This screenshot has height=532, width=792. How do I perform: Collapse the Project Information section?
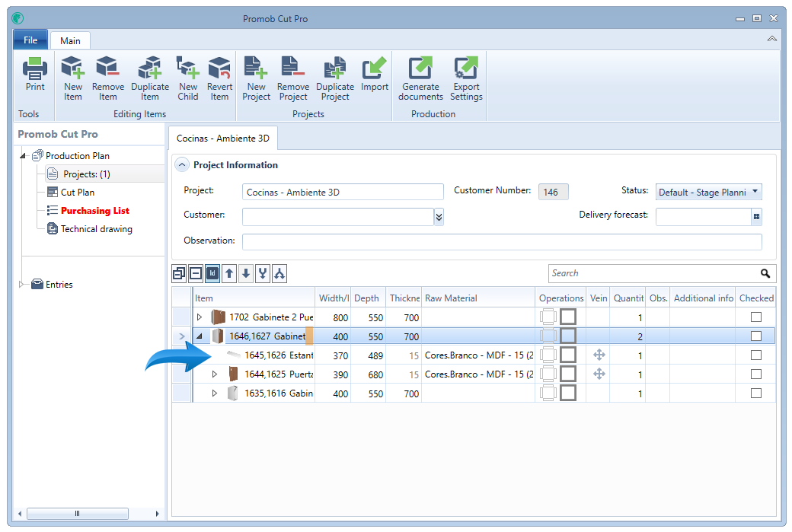[182, 165]
